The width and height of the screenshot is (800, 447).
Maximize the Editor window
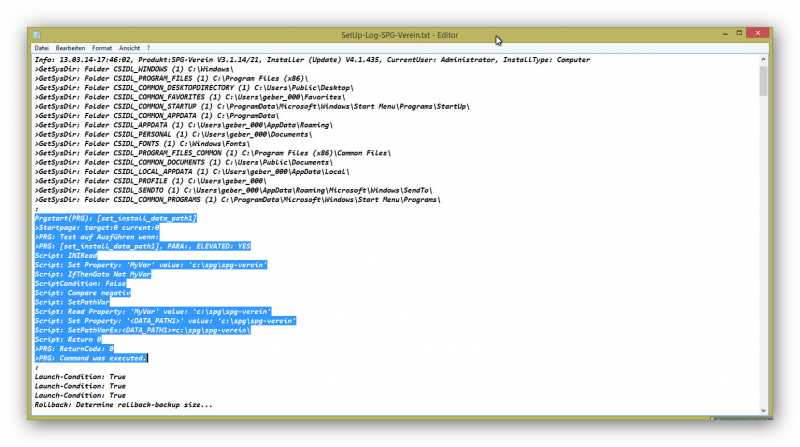point(740,33)
